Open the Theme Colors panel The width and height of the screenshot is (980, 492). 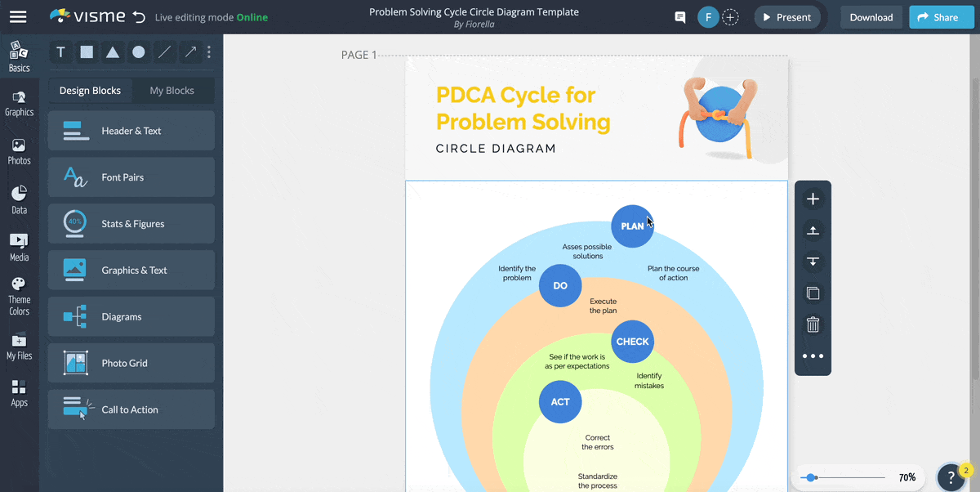pos(19,294)
